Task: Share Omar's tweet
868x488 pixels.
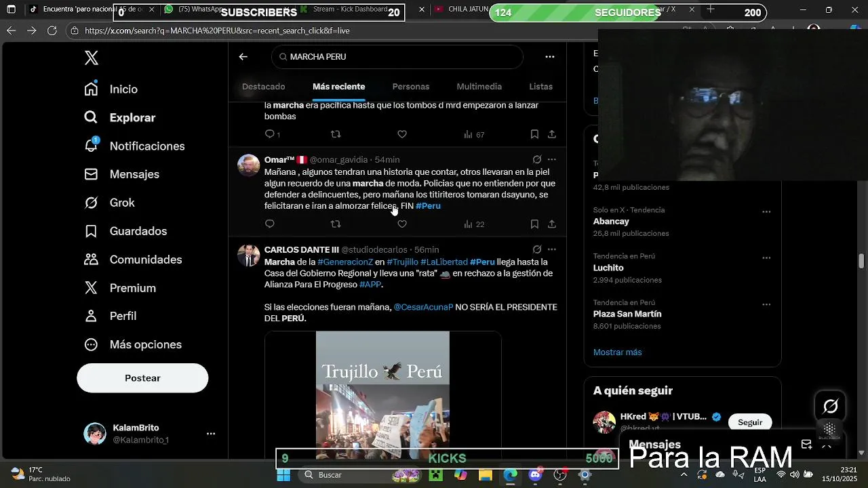Action: coord(552,224)
